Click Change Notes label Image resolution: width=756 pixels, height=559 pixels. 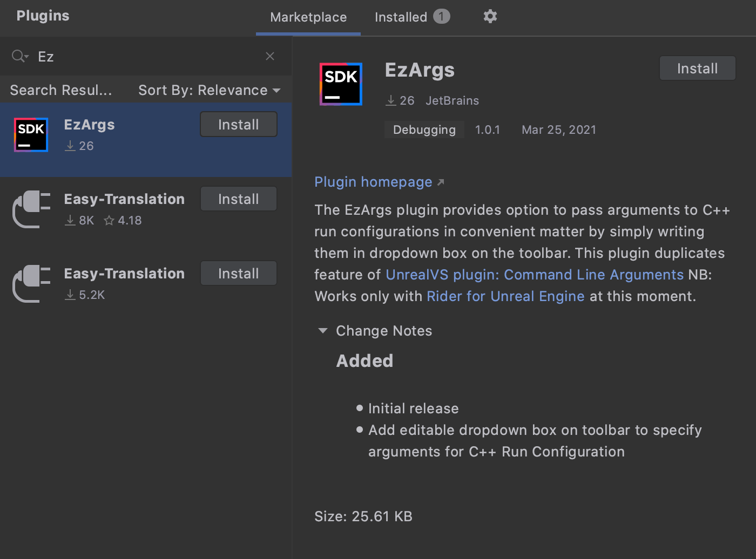pos(384,331)
